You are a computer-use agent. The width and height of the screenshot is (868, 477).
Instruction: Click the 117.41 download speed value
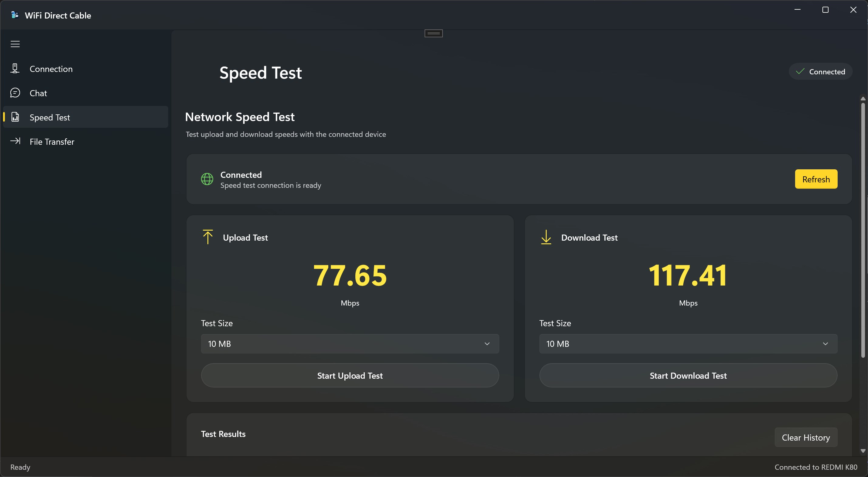coord(688,275)
